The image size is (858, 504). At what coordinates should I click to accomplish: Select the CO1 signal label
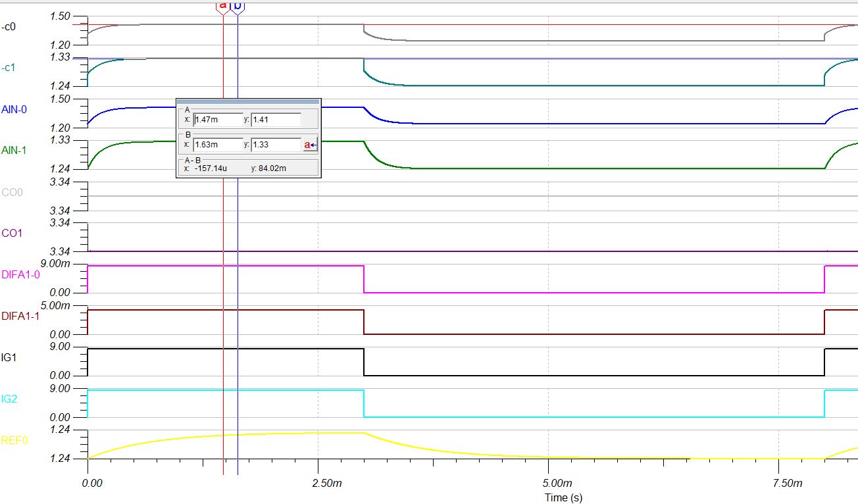(12, 234)
